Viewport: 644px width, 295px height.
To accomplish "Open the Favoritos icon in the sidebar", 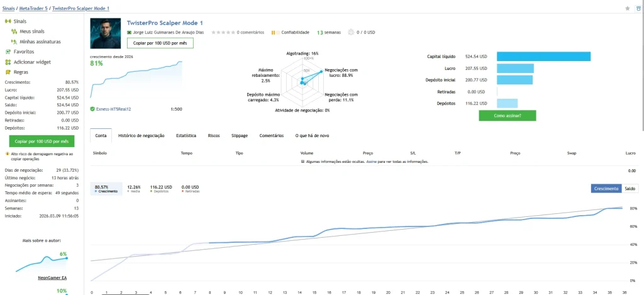I will pyautogui.click(x=8, y=52).
